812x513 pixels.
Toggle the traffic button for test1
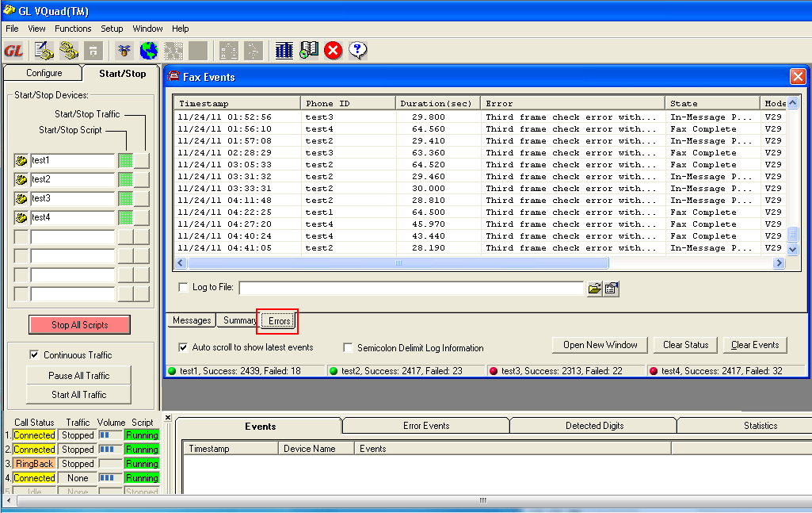pos(142,161)
